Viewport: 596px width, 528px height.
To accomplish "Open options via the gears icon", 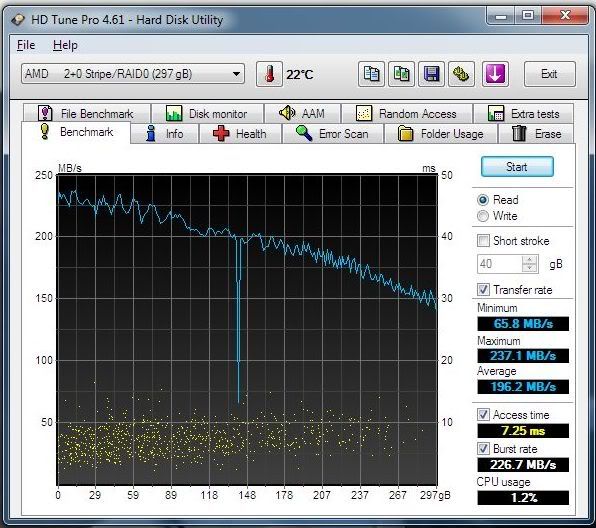I will (461, 74).
